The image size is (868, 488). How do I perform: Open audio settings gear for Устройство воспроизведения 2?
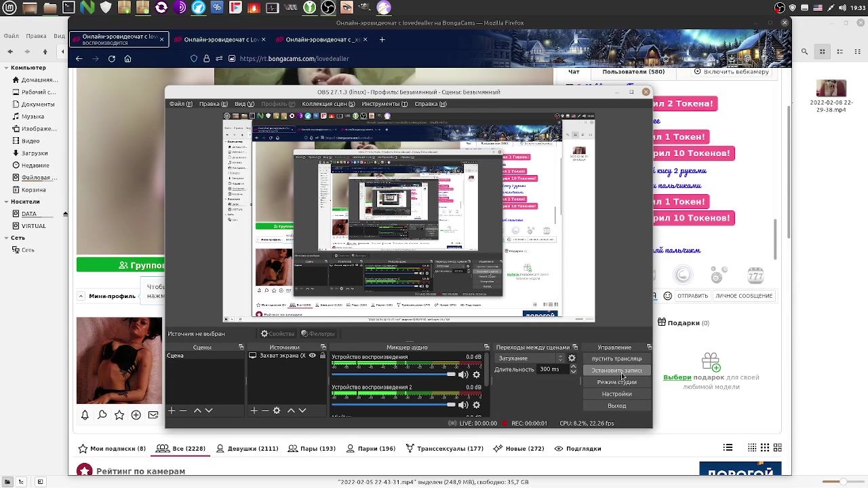(476, 405)
